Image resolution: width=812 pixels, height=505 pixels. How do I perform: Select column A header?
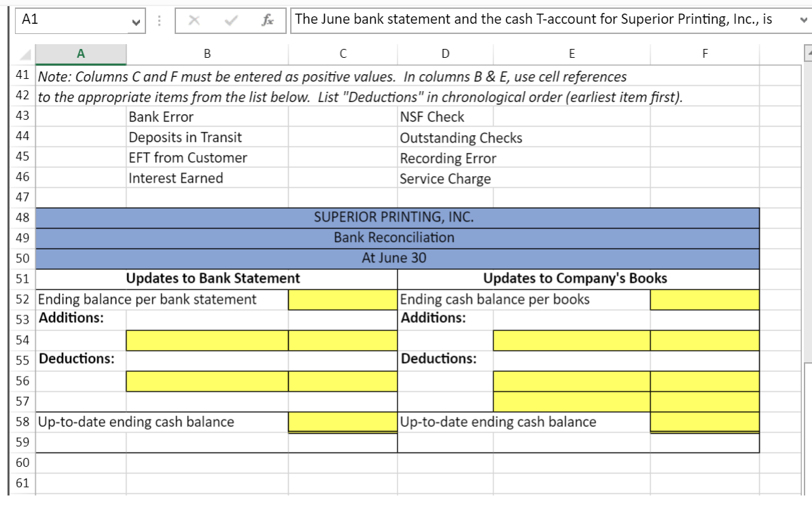click(81, 53)
